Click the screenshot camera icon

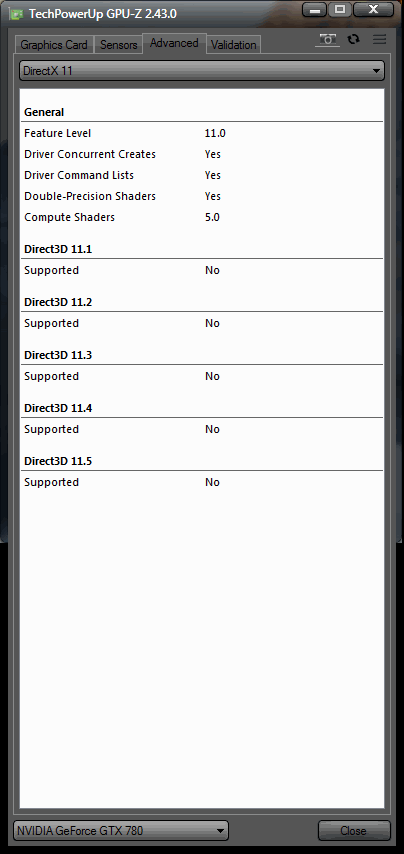(328, 40)
